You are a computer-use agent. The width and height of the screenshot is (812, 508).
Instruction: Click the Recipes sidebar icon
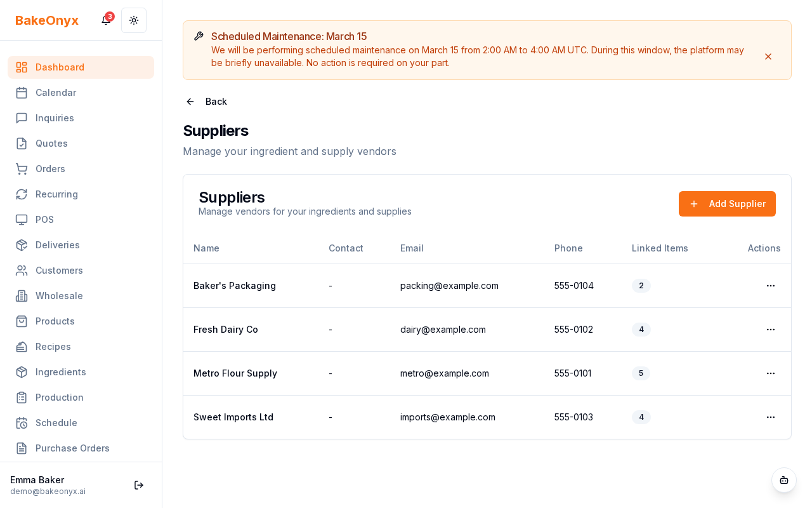click(22, 347)
